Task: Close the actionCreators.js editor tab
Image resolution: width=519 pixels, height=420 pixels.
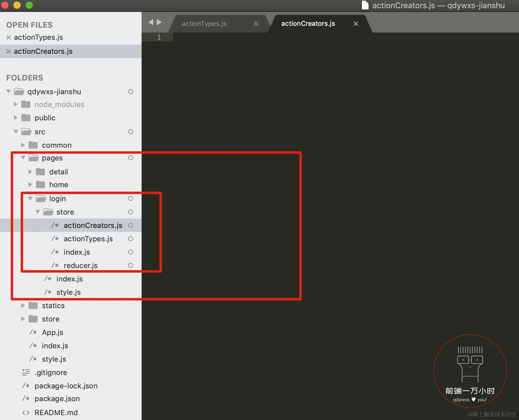Action: 356,24
